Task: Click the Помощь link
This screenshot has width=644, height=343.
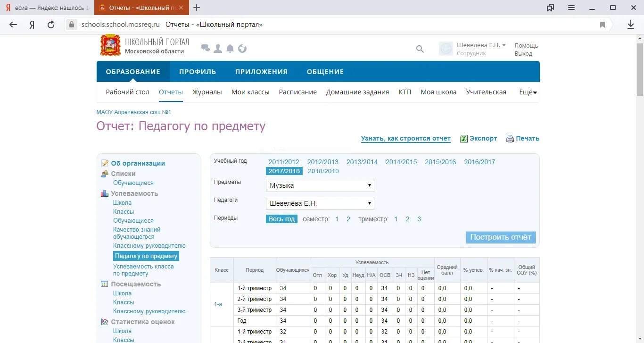Action: (526, 46)
